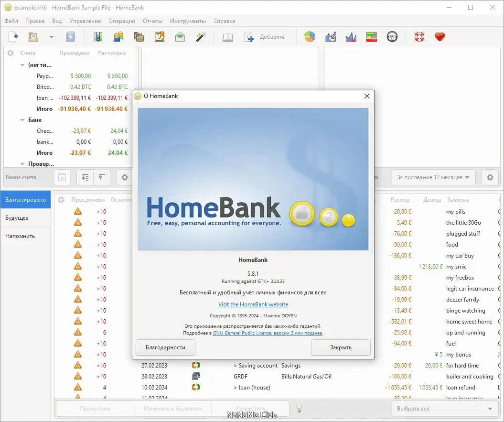Click the Просрочено column header
The image size is (504, 422).
88,200
